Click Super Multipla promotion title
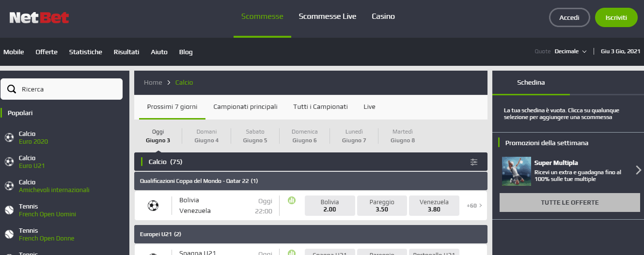644x255 pixels. pos(556,163)
